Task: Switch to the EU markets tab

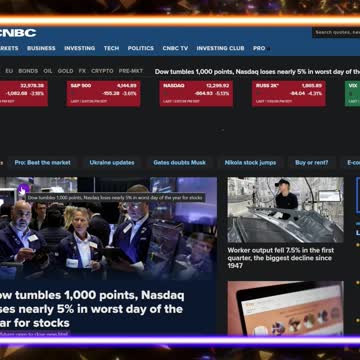Action: tap(9, 71)
